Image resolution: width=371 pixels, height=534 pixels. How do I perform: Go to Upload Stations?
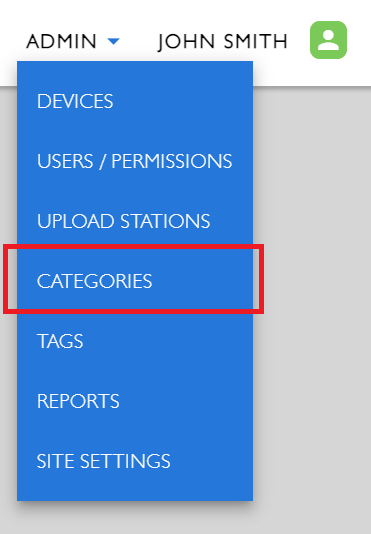point(135,221)
